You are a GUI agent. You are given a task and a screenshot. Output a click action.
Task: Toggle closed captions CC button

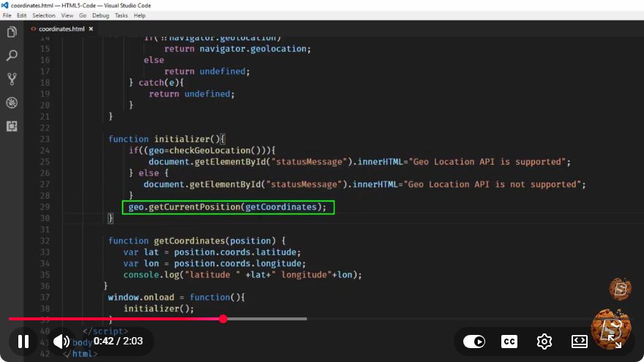tap(509, 342)
